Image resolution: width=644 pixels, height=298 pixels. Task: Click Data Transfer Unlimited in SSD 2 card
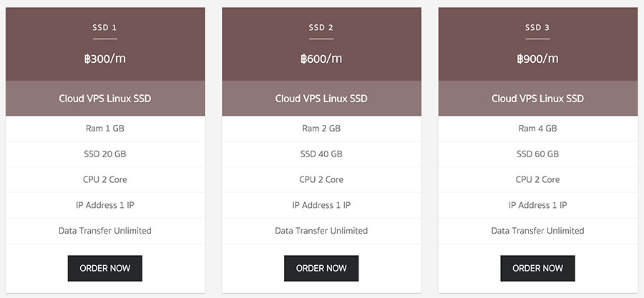coord(321,231)
